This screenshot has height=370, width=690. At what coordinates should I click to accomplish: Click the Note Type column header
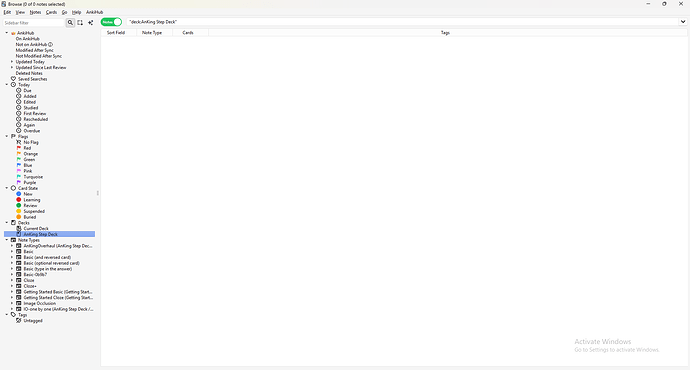click(152, 33)
